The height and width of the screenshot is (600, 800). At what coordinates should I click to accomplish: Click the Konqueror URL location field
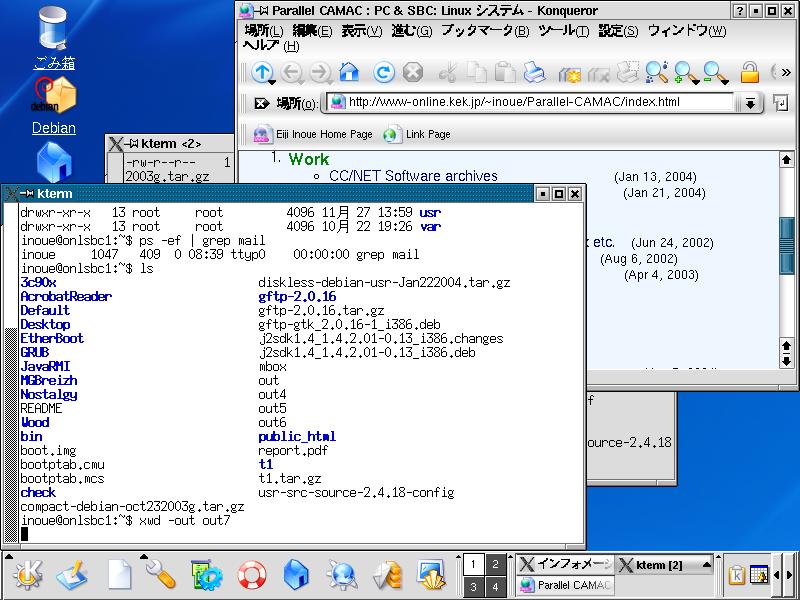531,102
